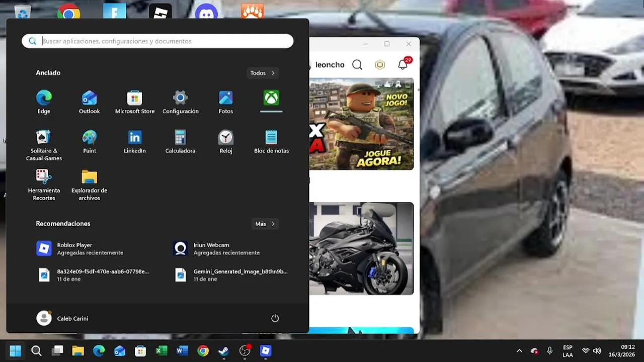Change the ESP LAA input language
Image resolution: width=644 pixels, height=362 pixels.
click(568, 351)
